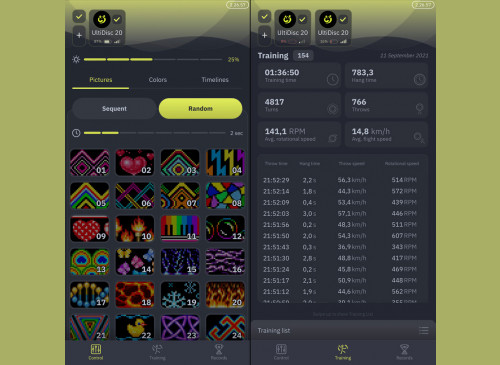Toggle the UltiDisc 20 device checkmark on left screen
Screen dimensions: 500x365
pyautogui.click(x=117, y=19)
